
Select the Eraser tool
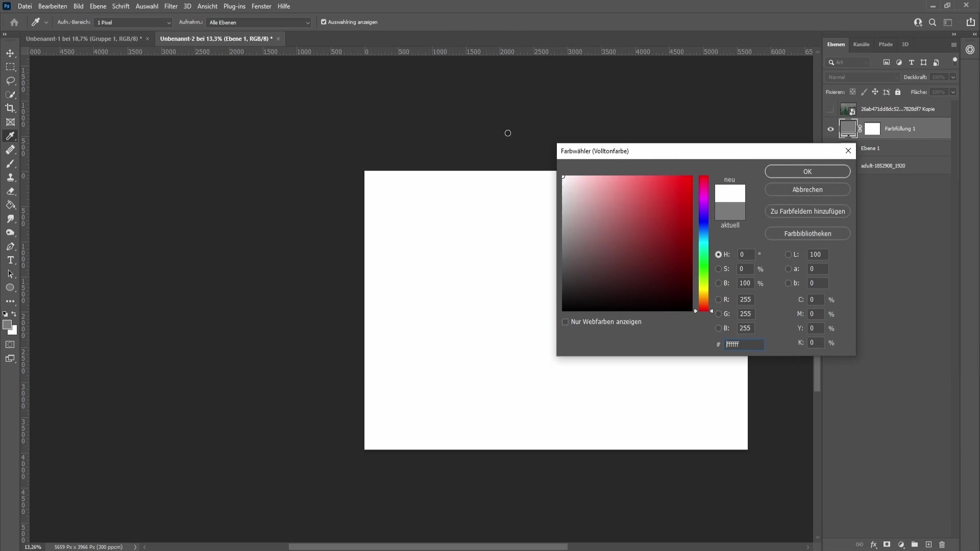coord(10,191)
